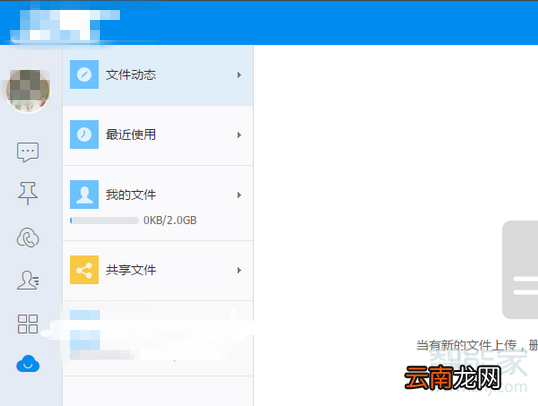This screenshot has height=406, width=538.
Task: Select the 我的文件 menu entry
Action: (x=158, y=203)
